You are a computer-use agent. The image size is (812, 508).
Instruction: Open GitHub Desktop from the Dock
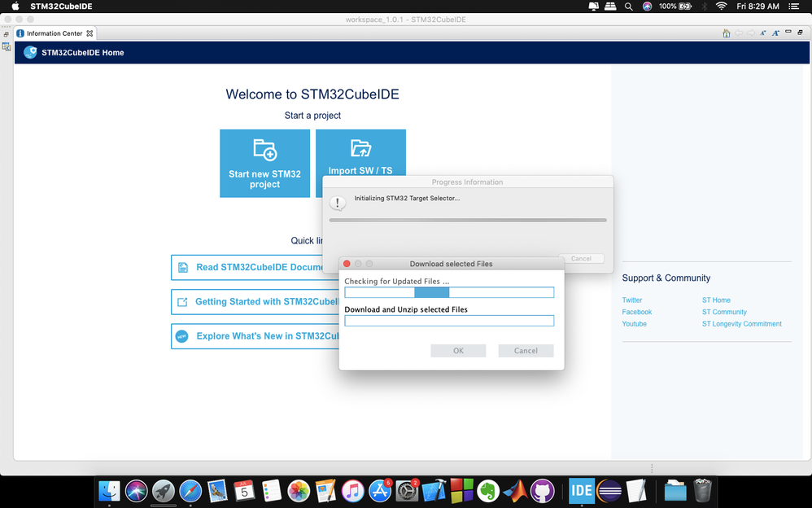(x=542, y=491)
